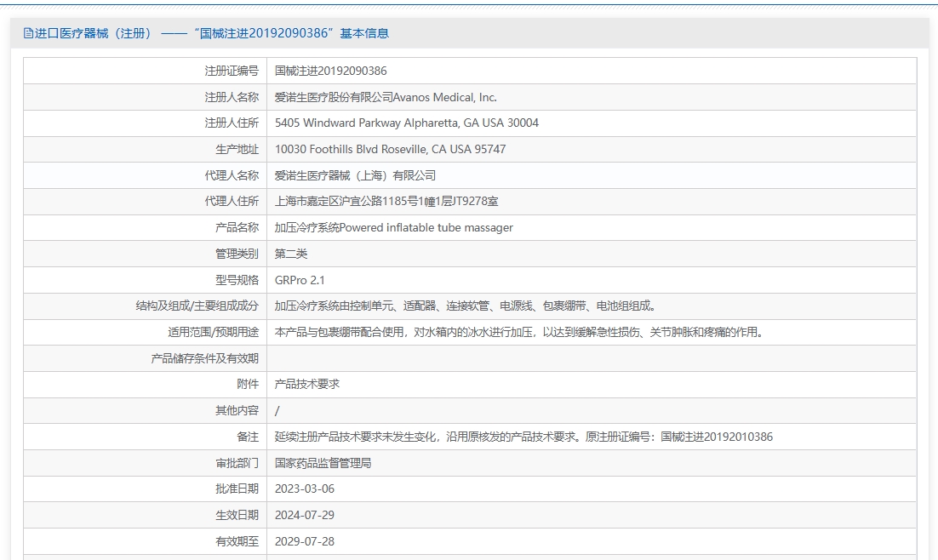Screen dimensions: 938x560
Task: Open the 产品技术要求 attachment
Action: pos(307,384)
